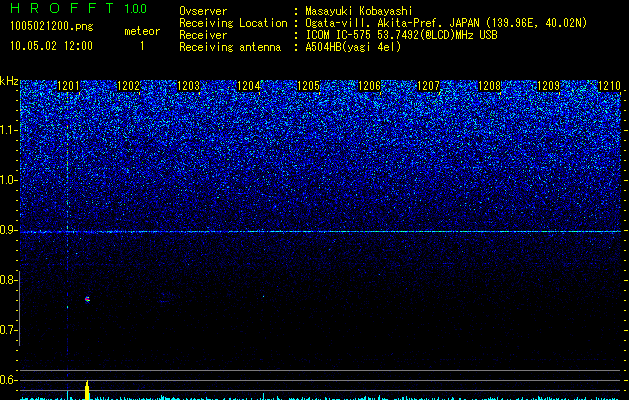
Task: Click the date stamp 10.05.02 12:00
Action: pyautogui.click(x=51, y=46)
